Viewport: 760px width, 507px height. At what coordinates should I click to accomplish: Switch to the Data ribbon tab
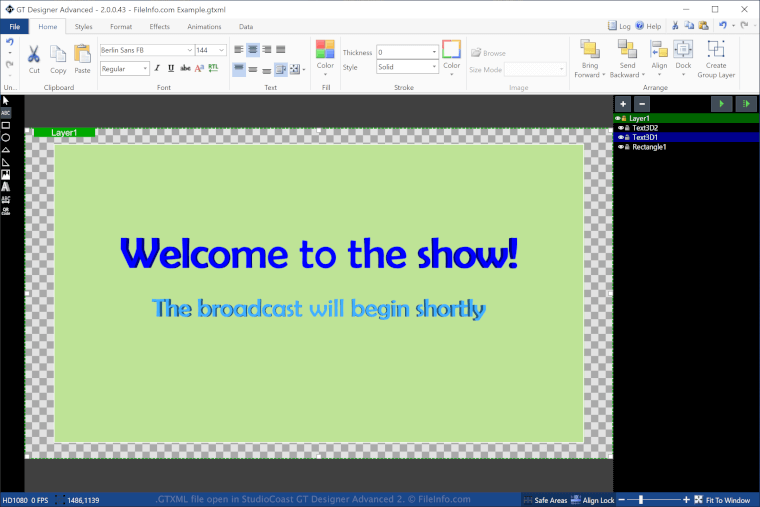point(246,27)
